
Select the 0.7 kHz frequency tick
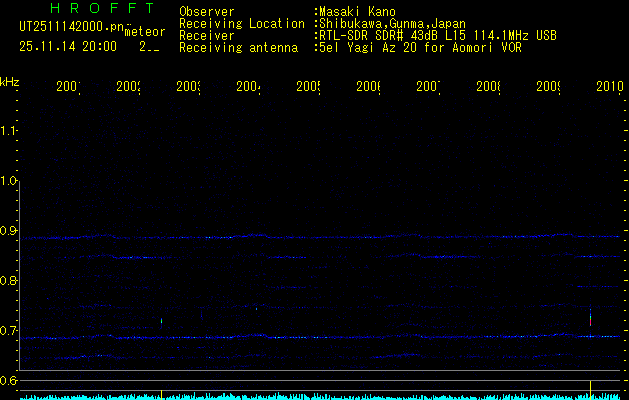[10, 331]
